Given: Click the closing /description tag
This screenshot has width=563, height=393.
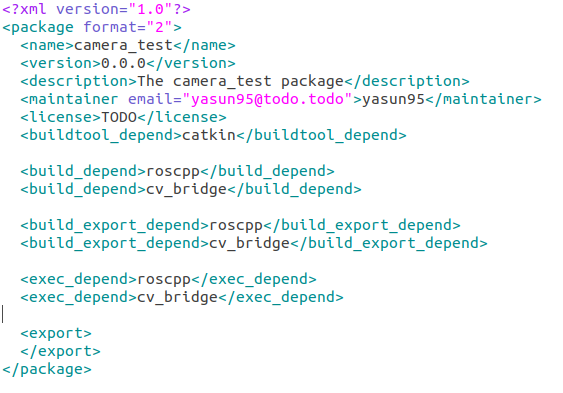Looking at the screenshot, I should click(x=406, y=81).
